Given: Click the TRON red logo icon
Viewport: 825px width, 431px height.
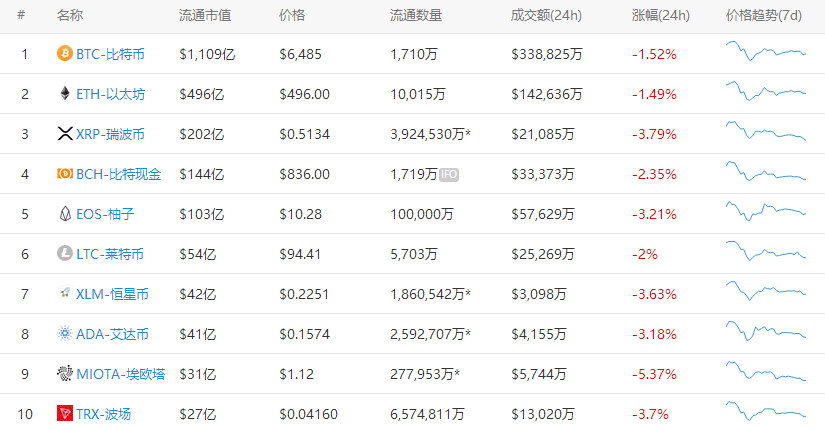Looking at the screenshot, I should coord(65,413).
